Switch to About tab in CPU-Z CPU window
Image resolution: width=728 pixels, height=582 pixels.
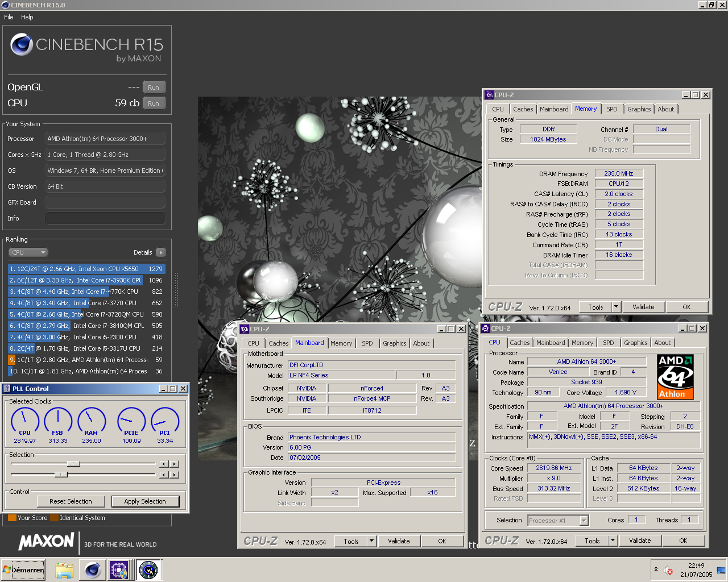[x=662, y=343]
